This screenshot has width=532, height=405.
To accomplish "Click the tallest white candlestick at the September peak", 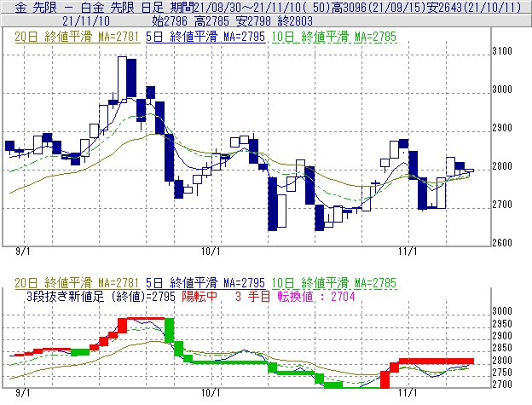I will click(122, 79).
